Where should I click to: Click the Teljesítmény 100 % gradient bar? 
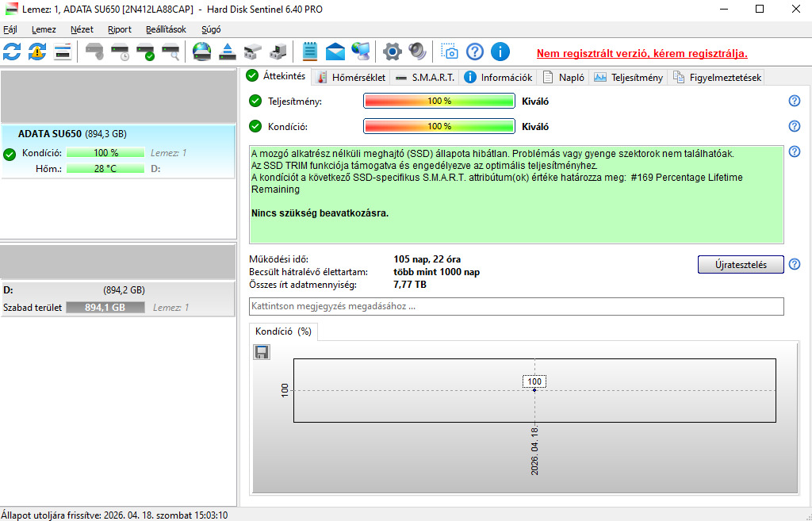coord(439,101)
